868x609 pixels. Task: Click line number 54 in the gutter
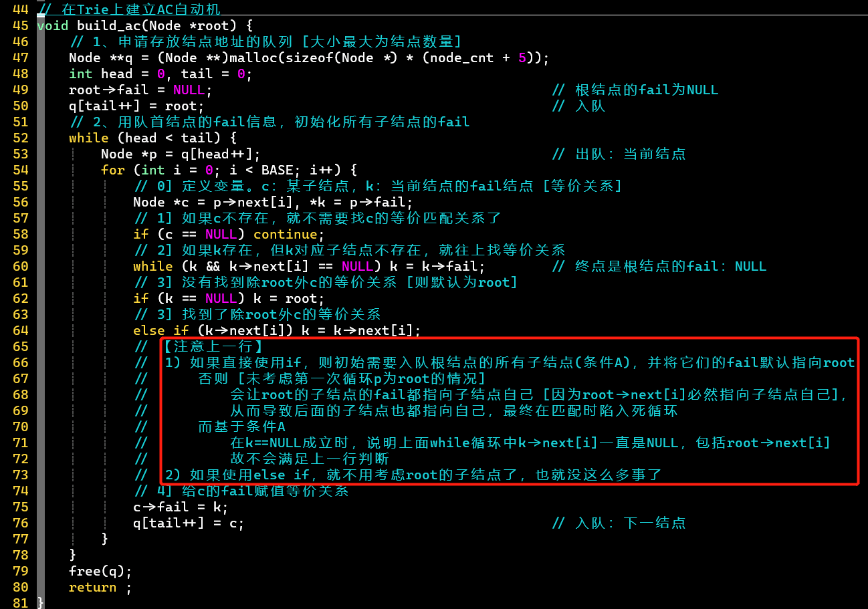21,170
